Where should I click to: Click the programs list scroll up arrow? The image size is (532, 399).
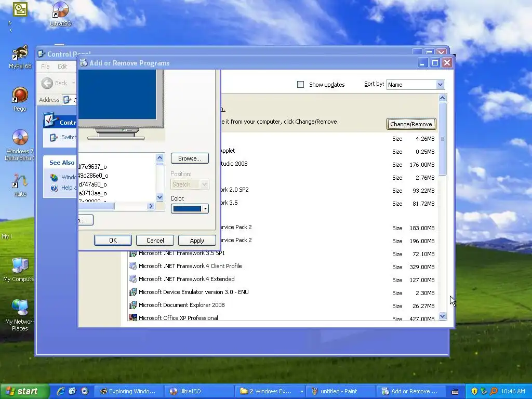pos(442,98)
